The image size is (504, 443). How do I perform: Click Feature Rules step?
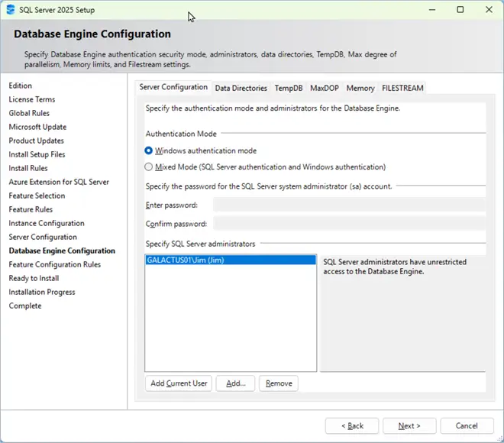(x=31, y=209)
